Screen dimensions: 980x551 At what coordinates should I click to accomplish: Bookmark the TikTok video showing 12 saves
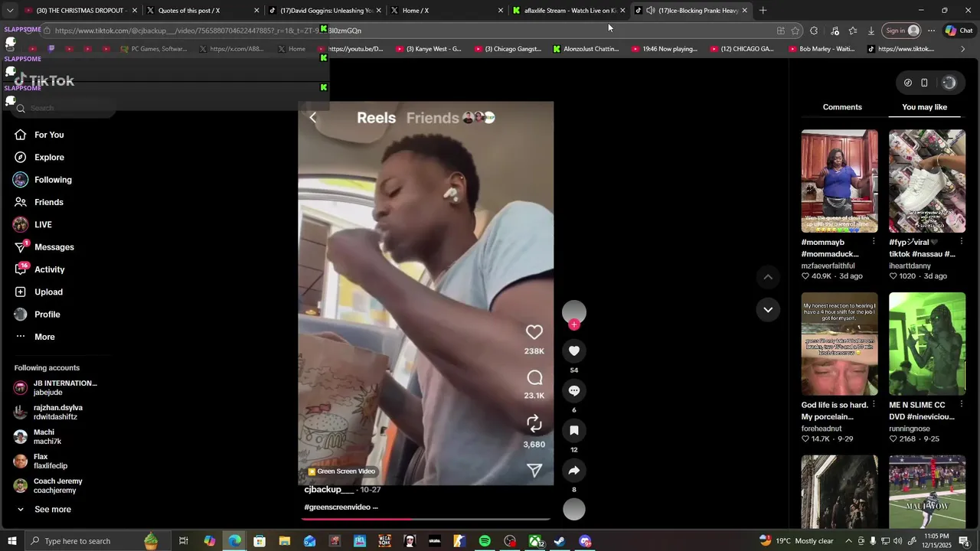pos(574,431)
